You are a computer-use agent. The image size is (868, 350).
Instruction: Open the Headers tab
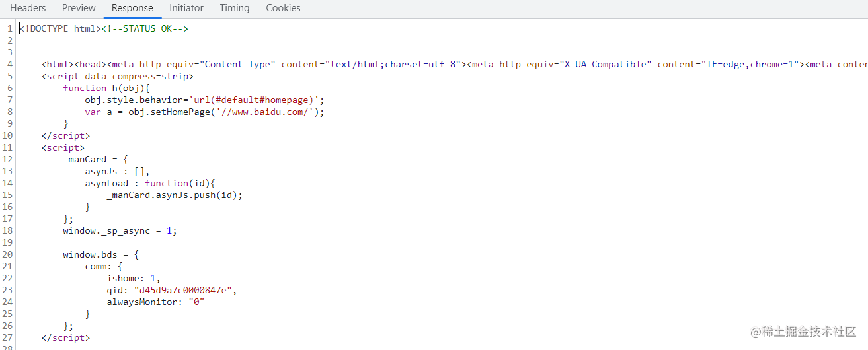pos(28,9)
